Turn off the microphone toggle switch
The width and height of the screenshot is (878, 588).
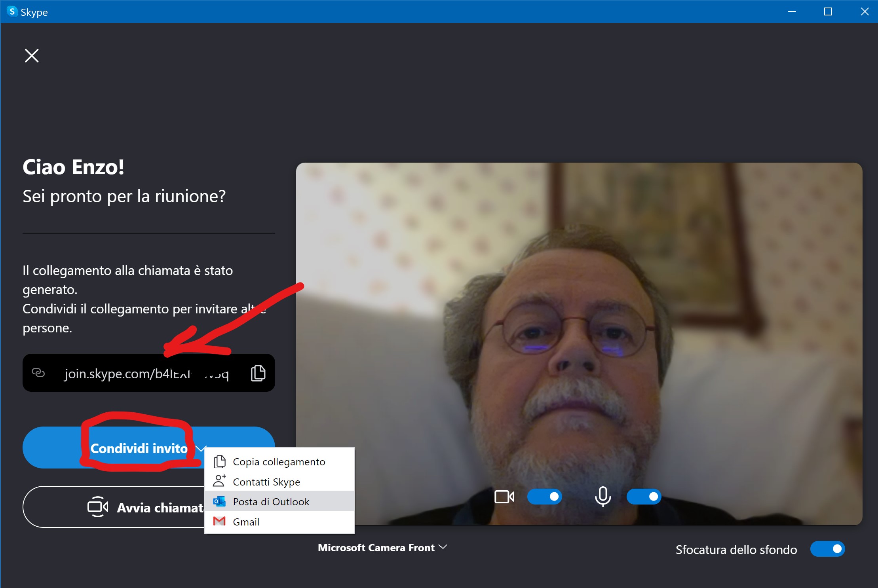(x=644, y=497)
